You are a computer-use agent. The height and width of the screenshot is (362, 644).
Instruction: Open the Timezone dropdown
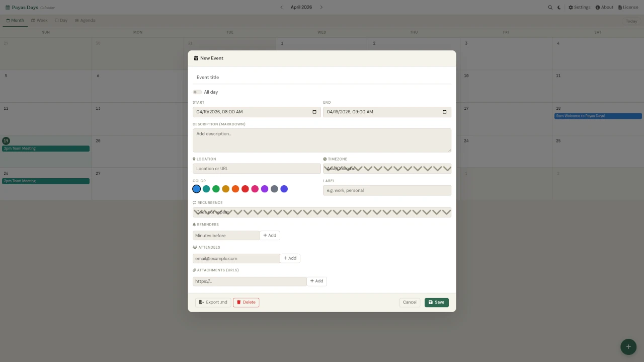coord(387,169)
